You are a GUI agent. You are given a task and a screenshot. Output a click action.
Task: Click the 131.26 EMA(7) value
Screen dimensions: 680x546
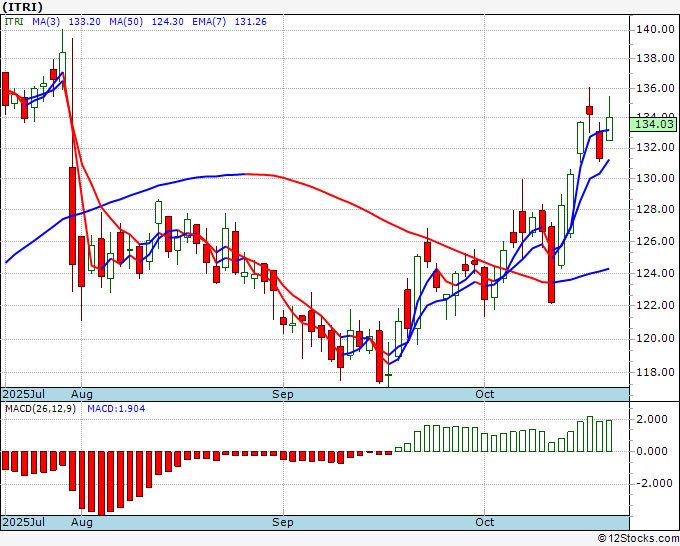(251, 21)
